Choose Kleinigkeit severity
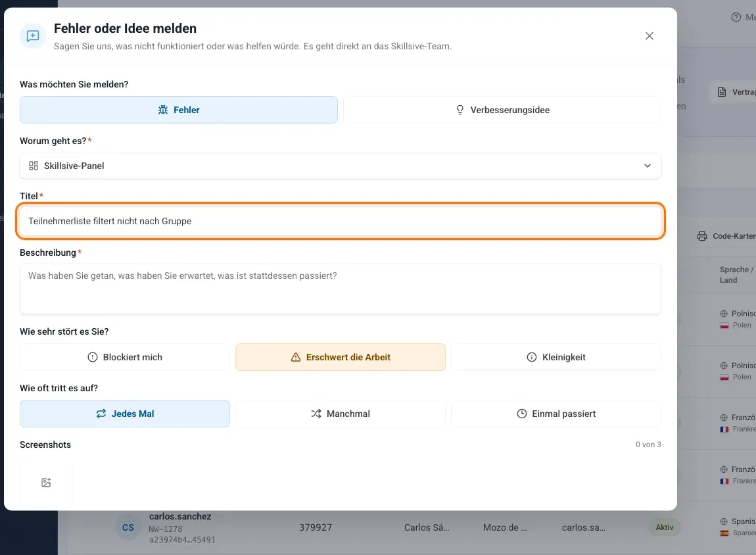The width and height of the screenshot is (756, 555). click(x=556, y=357)
